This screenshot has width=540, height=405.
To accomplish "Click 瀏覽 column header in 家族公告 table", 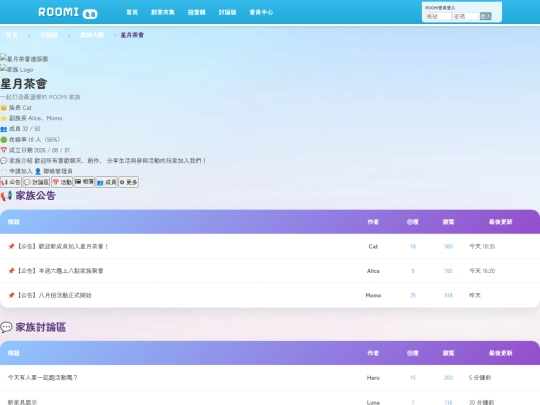I will pos(448,222).
